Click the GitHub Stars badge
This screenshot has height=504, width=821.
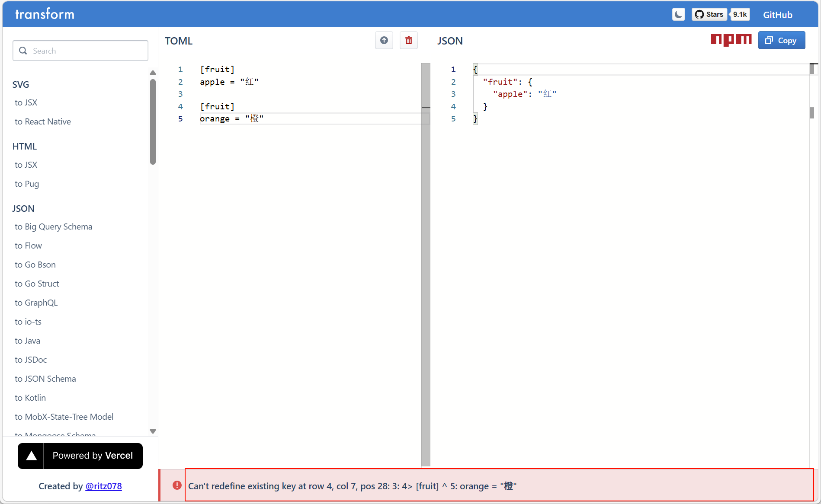tap(709, 15)
